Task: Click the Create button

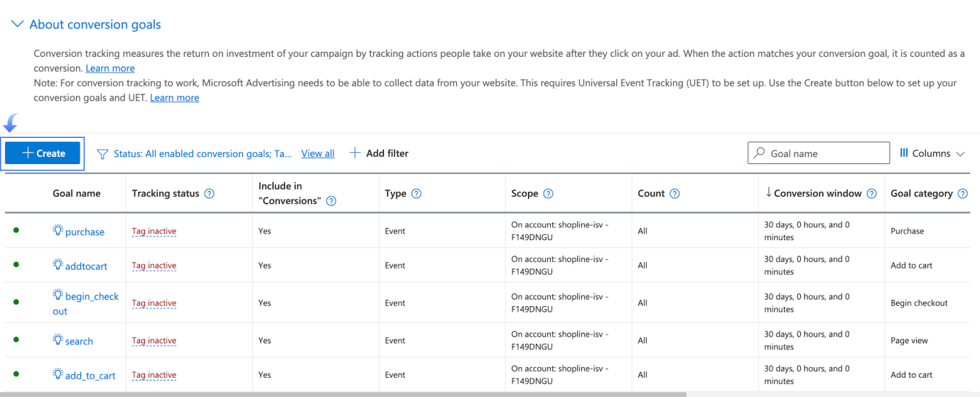Action: pyautogui.click(x=43, y=153)
